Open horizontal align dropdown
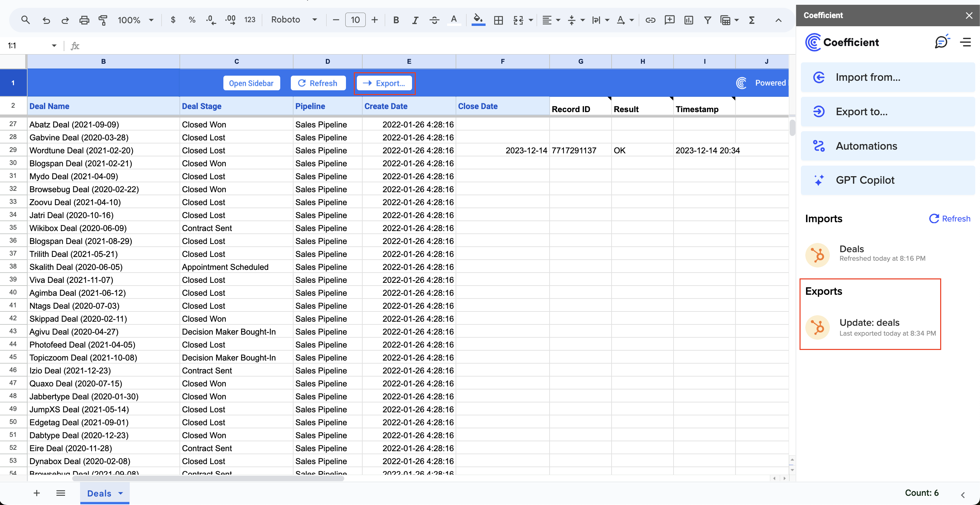Viewport: 980px width, 505px height. coord(551,20)
